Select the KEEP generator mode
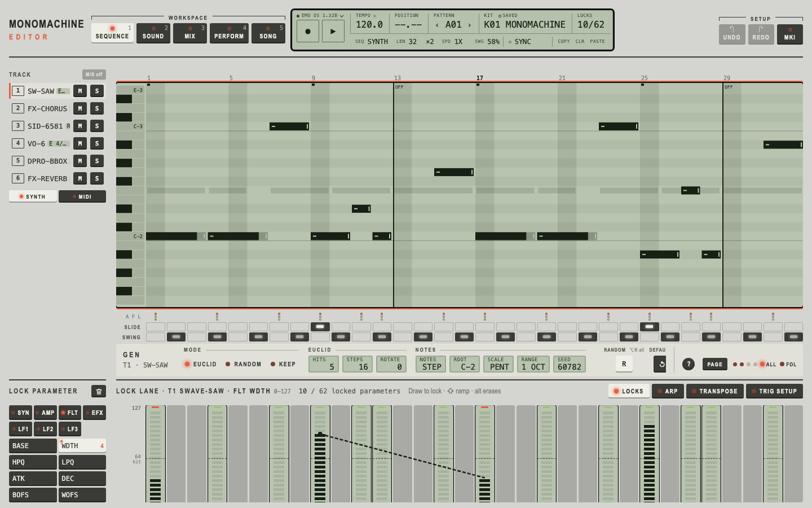 [x=283, y=364]
